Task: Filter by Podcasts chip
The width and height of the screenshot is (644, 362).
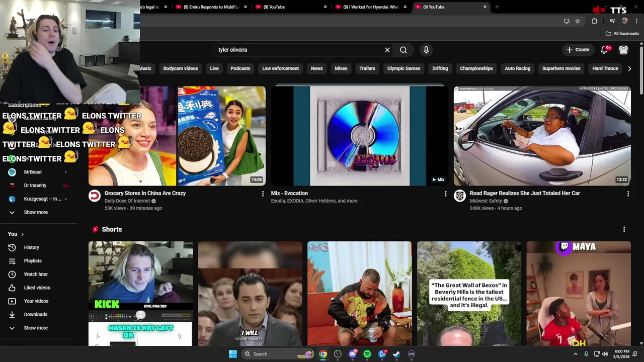Action: pyautogui.click(x=240, y=68)
